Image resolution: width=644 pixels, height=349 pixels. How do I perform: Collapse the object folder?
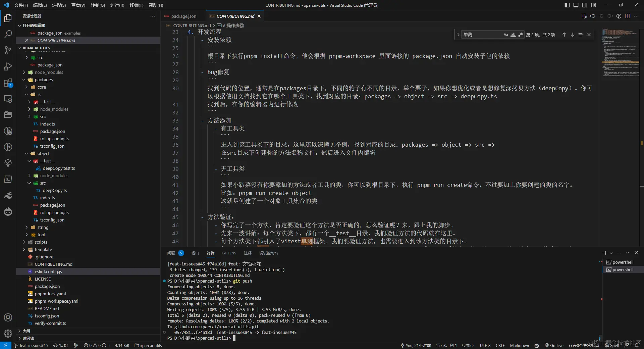(x=43, y=153)
